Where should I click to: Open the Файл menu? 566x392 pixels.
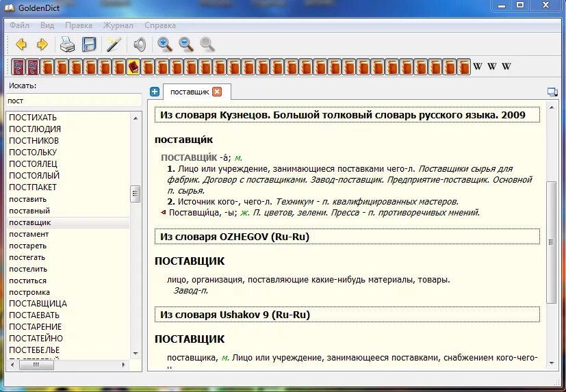19,25
